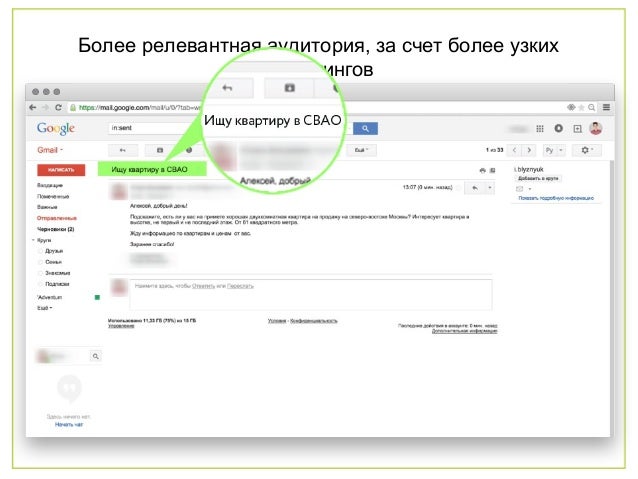Open the Google apps grid
Screen dimensions: 638x479
point(540,129)
